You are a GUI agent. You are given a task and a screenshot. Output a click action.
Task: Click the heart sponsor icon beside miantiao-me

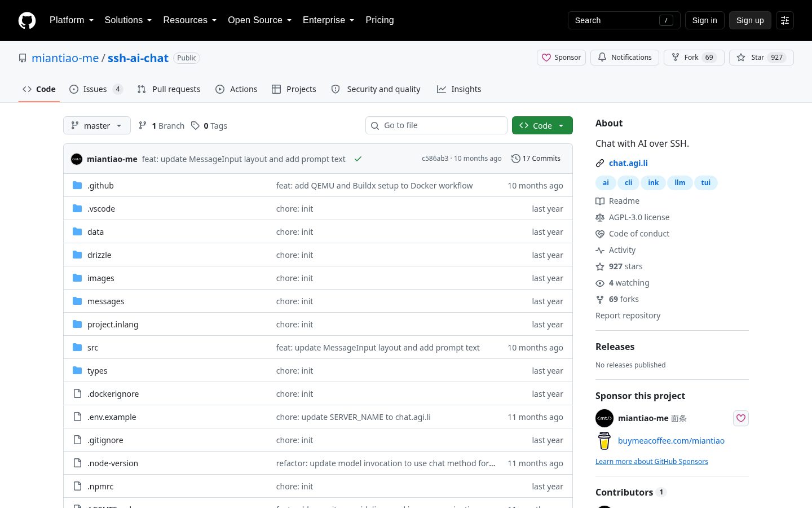click(741, 418)
